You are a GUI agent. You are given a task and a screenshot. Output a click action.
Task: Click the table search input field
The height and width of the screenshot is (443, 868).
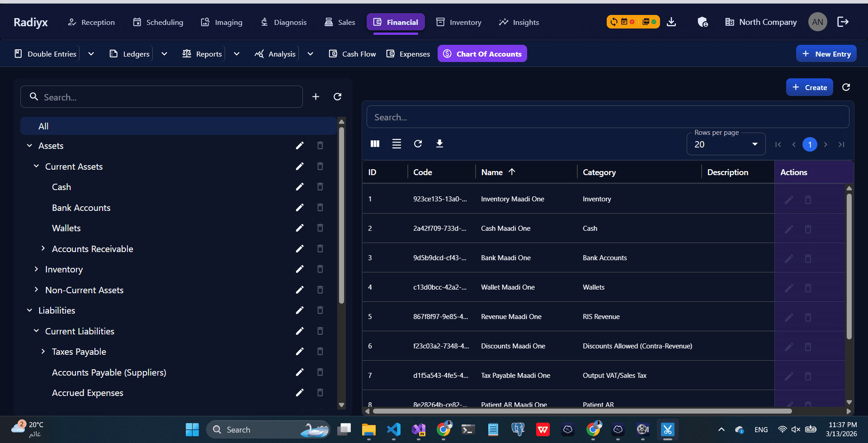tap(608, 117)
